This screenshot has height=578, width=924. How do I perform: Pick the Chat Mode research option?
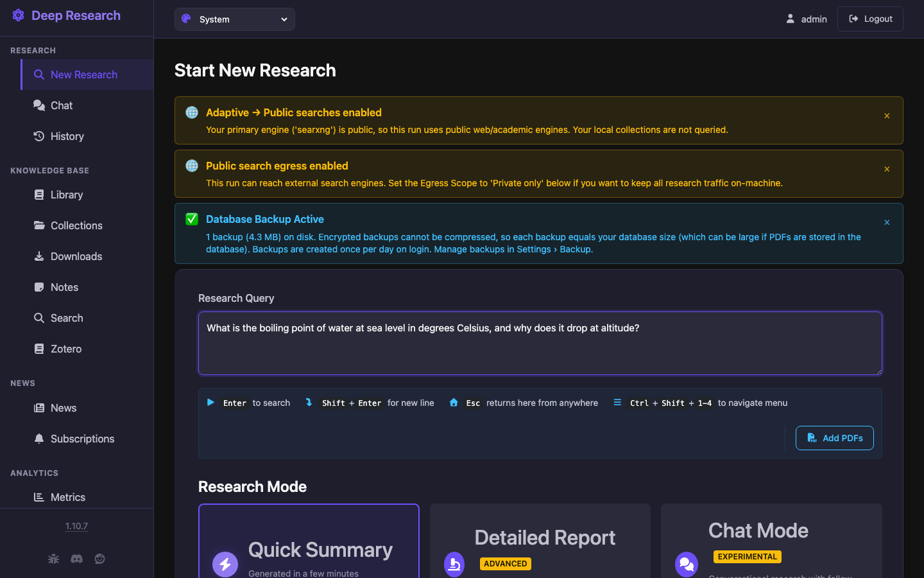pos(771,541)
